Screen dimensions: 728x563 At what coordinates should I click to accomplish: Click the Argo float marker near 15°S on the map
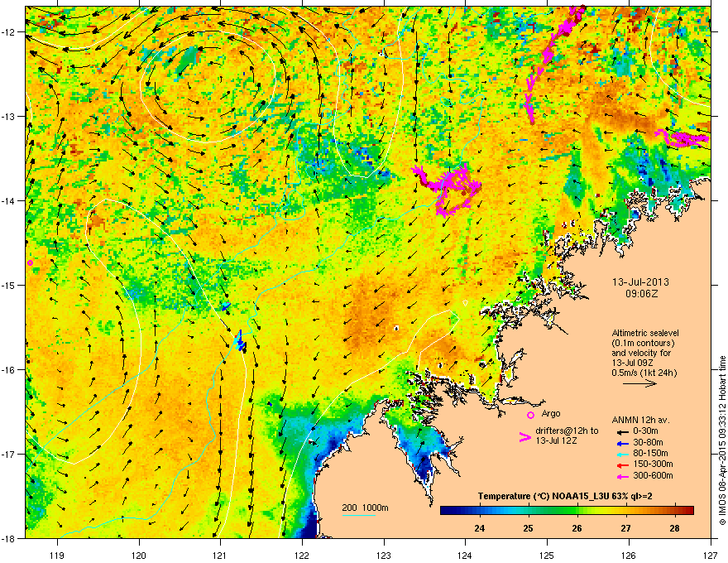(x=30, y=263)
